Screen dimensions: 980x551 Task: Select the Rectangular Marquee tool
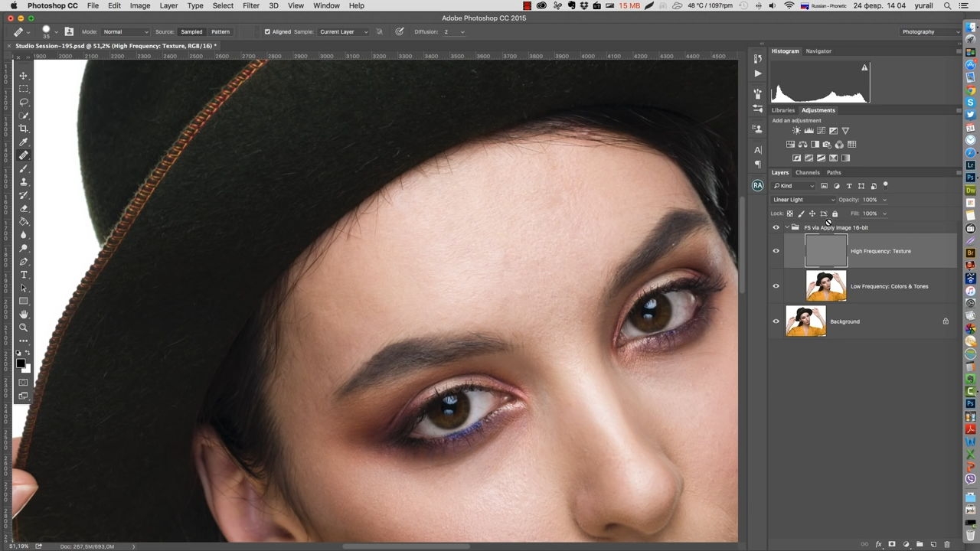coord(24,89)
